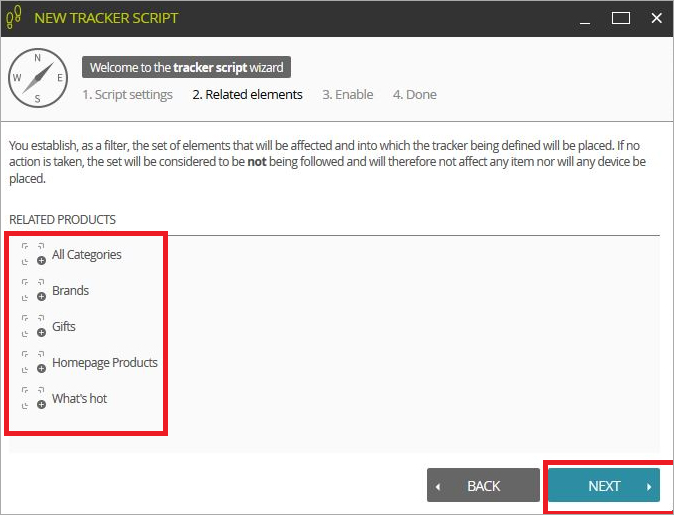Switch to step 4 Done
Image resolution: width=674 pixels, height=515 pixels.
tap(414, 95)
